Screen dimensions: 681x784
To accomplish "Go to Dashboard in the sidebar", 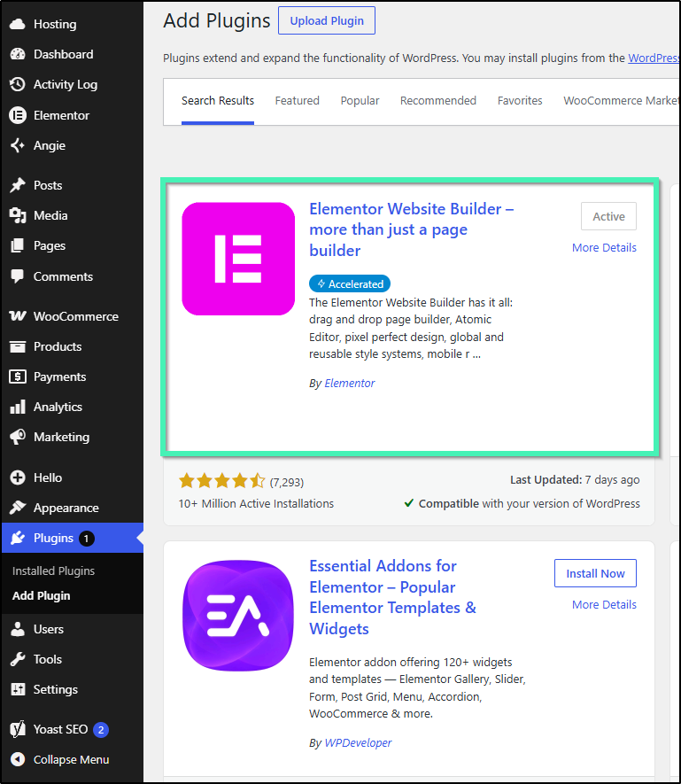I will point(72,54).
